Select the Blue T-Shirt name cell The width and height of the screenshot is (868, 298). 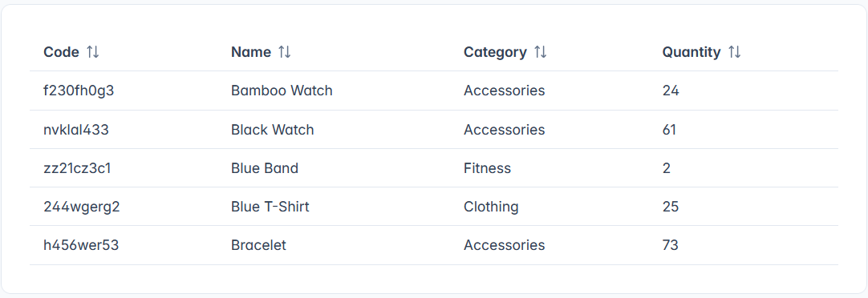click(x=270, y=207)
